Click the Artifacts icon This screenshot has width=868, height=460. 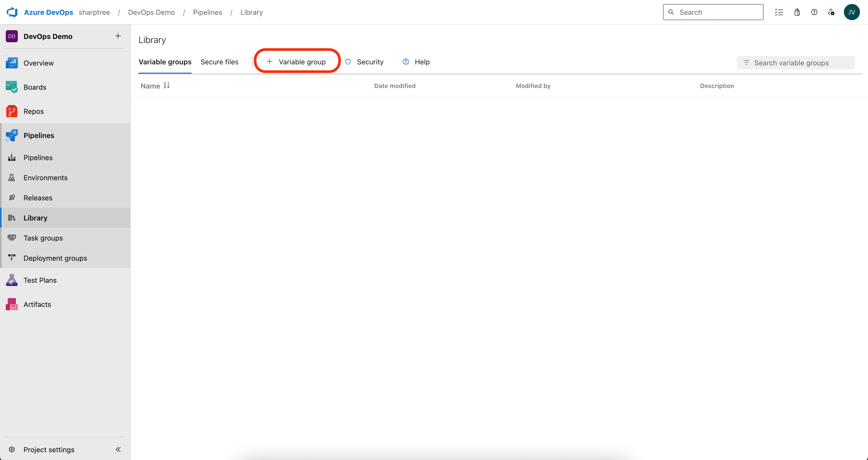coord(12,304)
